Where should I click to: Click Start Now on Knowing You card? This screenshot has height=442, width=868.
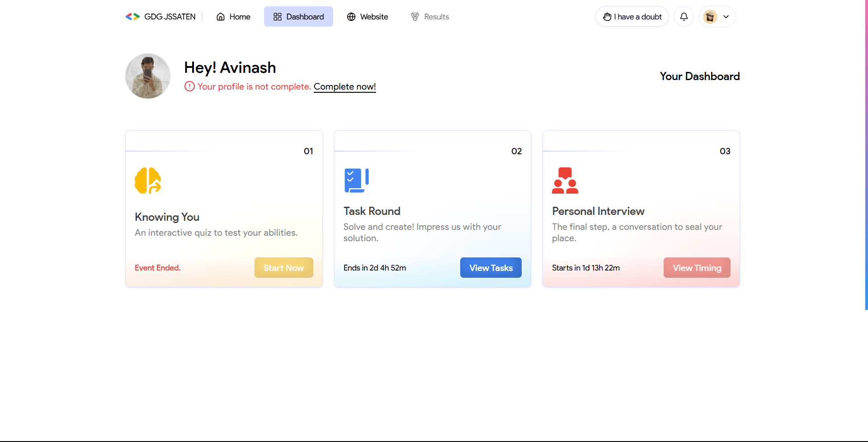pos(283,267)
